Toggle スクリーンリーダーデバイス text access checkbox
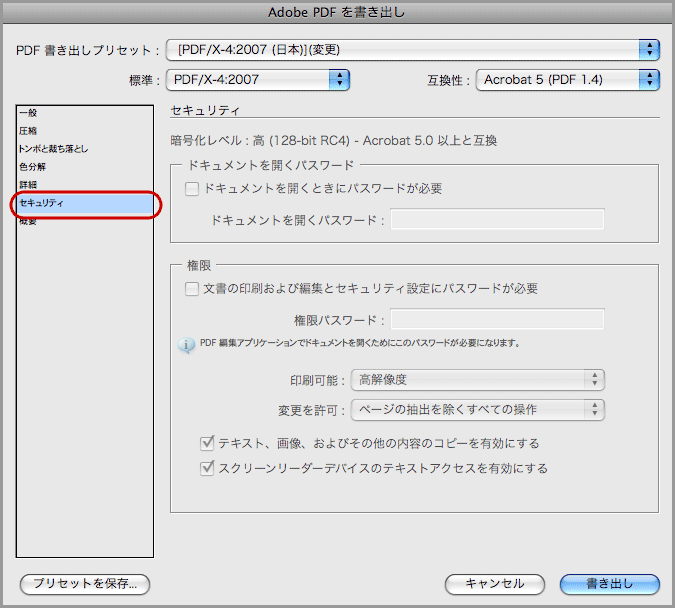 click(x=207, y=468)
